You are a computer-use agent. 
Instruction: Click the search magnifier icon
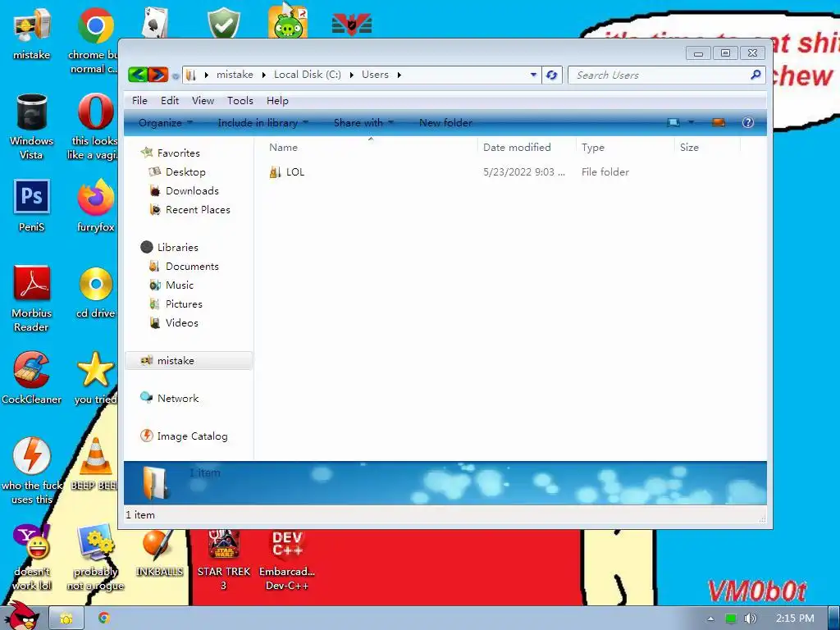[x=756, y=75]
